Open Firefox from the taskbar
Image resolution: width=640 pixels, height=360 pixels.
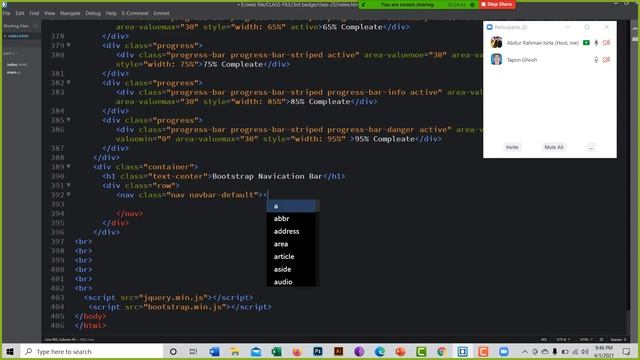tap(297, 351)
